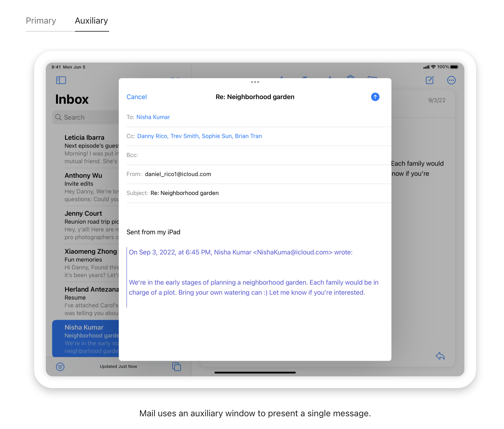Edit the Subject field text

tap(184, 193)
